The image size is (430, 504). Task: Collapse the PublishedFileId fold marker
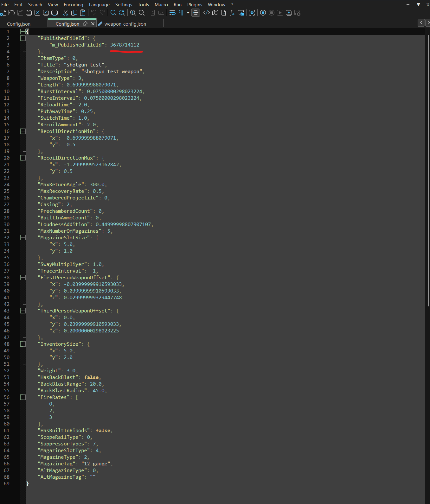point(23,38)
